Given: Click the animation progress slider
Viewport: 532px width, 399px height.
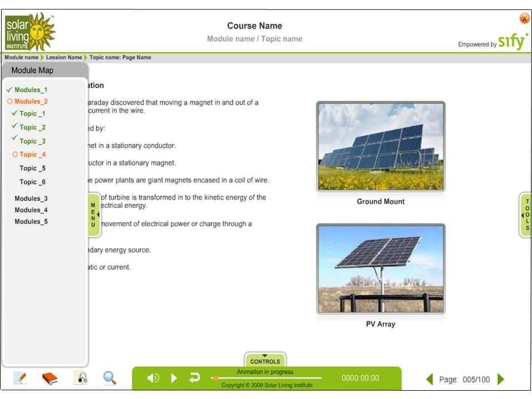Looking at the screenshot, I should coord(266,378).
